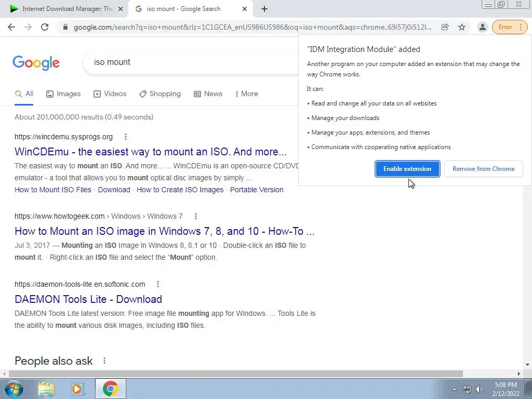Click the horizontal scrollbar right arrow

point(519,374)
